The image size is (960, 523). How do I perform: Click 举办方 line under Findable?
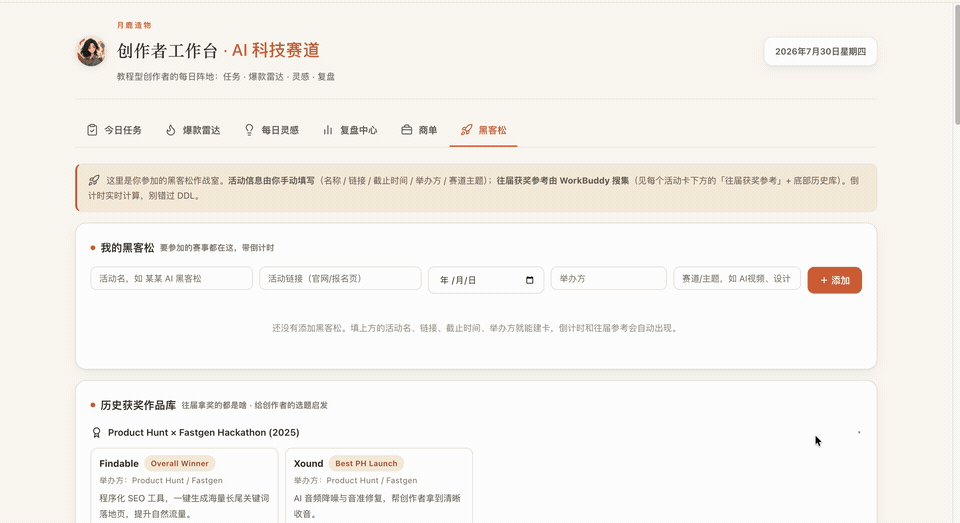(161, 481)
